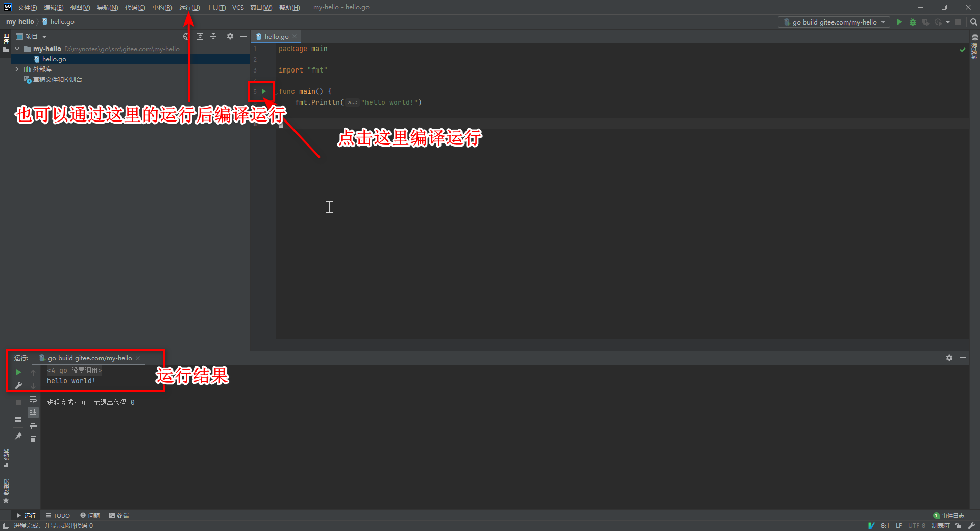This screenshot has width=980, height=531.
Task: Toggle scroll-to-end icon in console
Action: tap(33, 413)
